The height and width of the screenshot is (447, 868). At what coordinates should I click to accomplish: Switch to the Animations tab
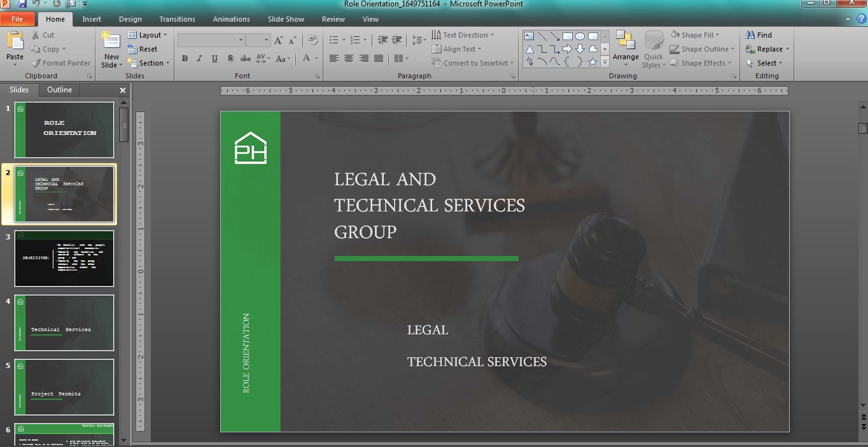(x=232, y=19)
